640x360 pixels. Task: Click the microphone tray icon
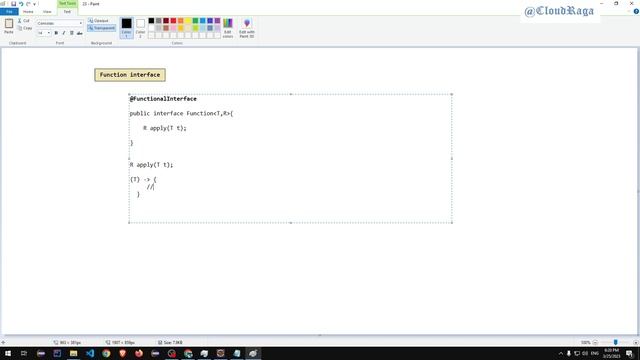tap(569, 353)
